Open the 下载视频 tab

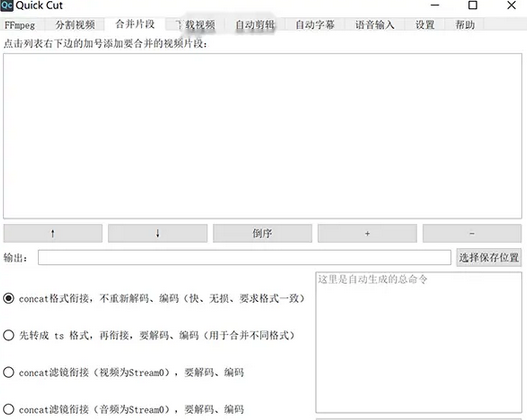point(195,25)
